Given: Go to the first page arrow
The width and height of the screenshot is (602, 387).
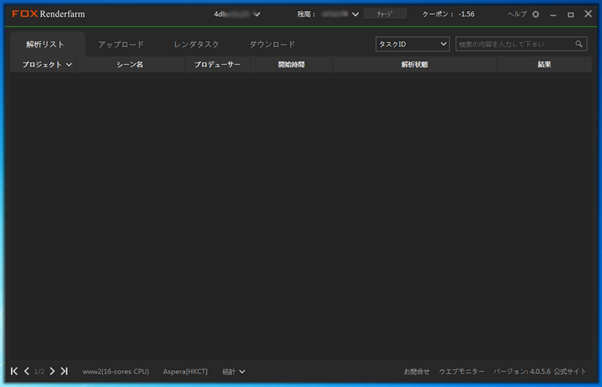Looking at the screenshot, I should pyautogui.click(x=14, y=371).
